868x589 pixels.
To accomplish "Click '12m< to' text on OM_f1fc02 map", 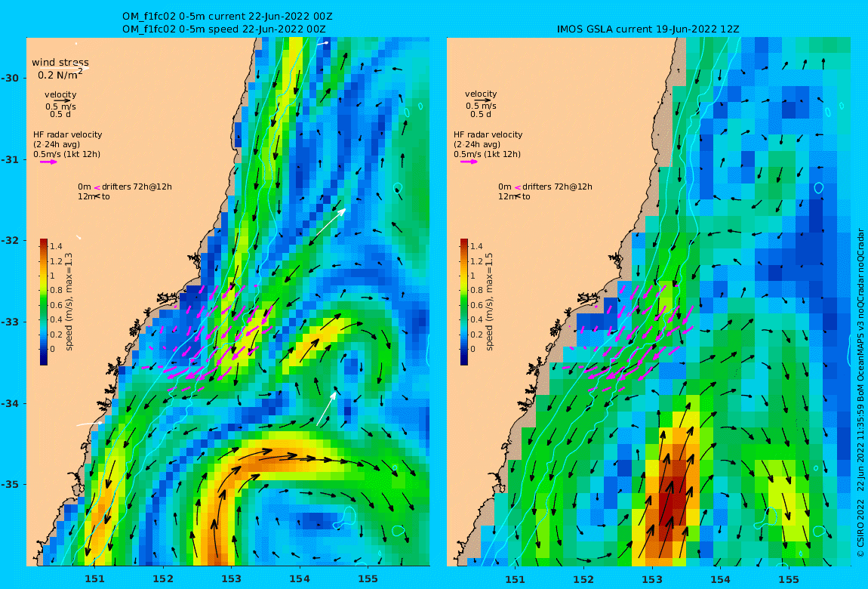I will (94, 196).
